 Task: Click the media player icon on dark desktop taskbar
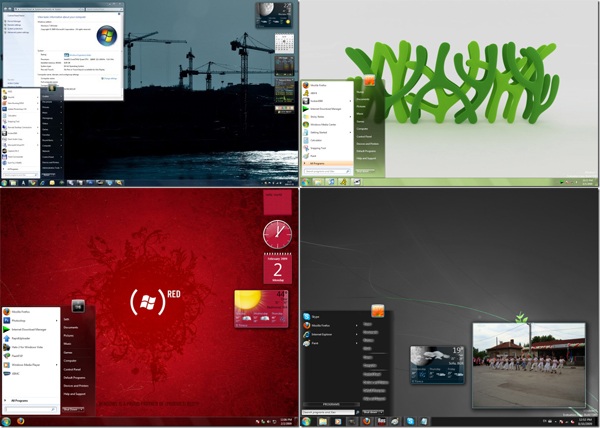click(338, 421)
